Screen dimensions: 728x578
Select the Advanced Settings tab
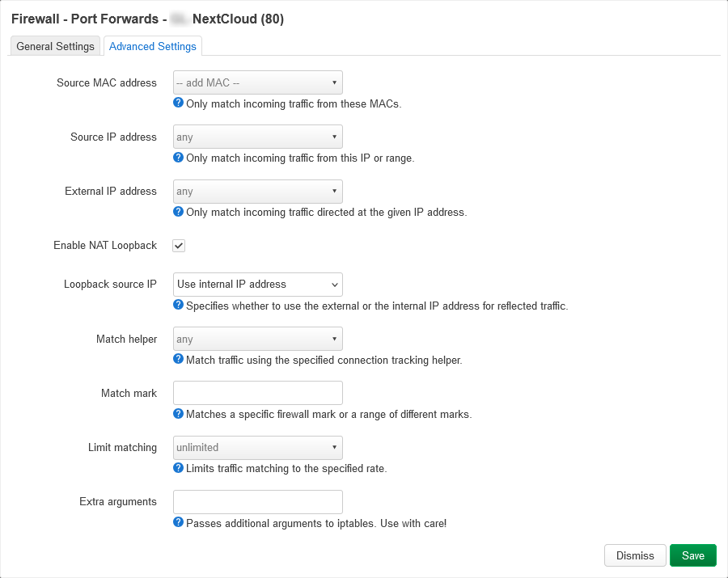153,46
